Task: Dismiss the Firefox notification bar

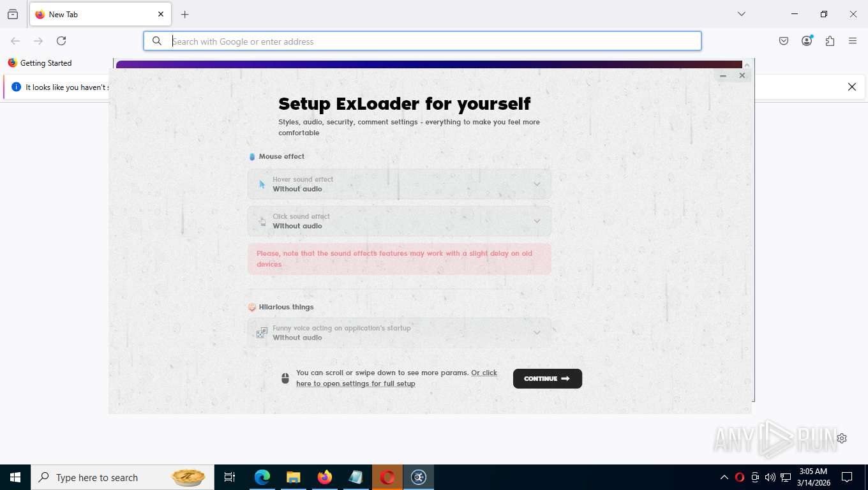Action: [851, 87]
